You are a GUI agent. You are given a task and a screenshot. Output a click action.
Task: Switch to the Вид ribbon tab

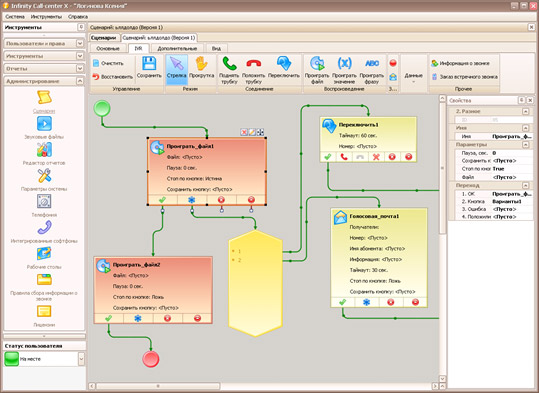216,48
